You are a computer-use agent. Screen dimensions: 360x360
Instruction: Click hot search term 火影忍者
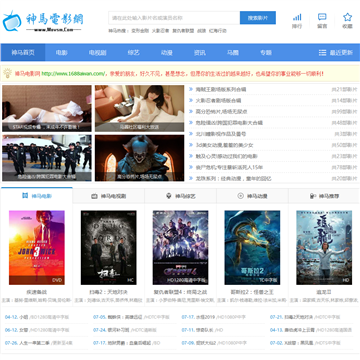[x=160, y=31]
